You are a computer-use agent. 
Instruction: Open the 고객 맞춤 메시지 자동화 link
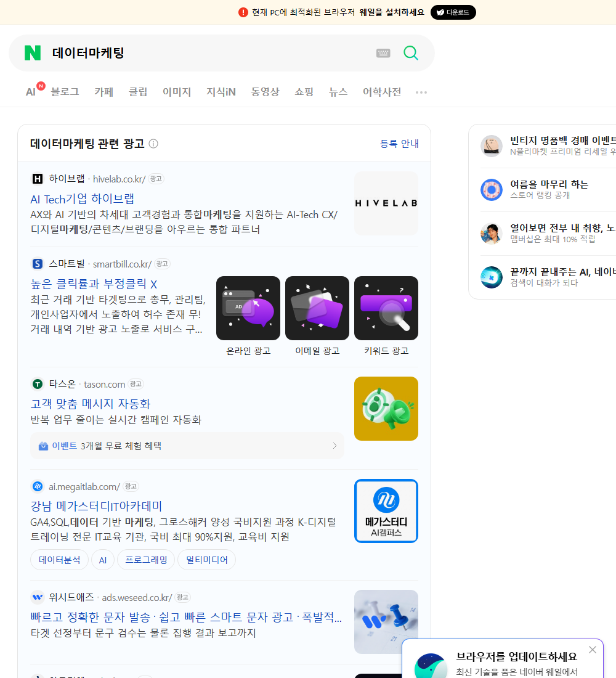(x=91, y=404)
